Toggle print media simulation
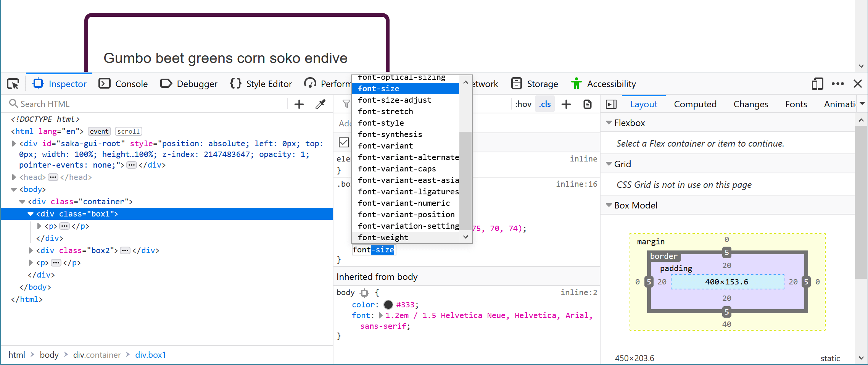 tap(587, 104)
